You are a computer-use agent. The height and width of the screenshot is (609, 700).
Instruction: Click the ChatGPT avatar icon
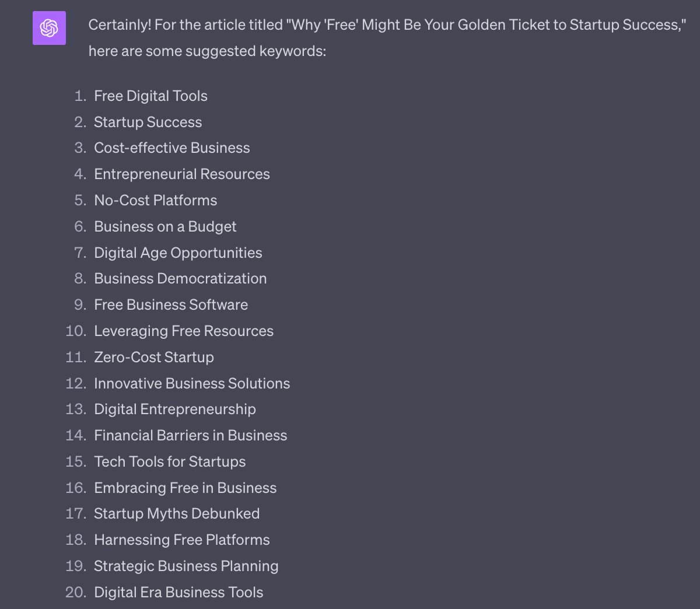[x=49, y=28]
